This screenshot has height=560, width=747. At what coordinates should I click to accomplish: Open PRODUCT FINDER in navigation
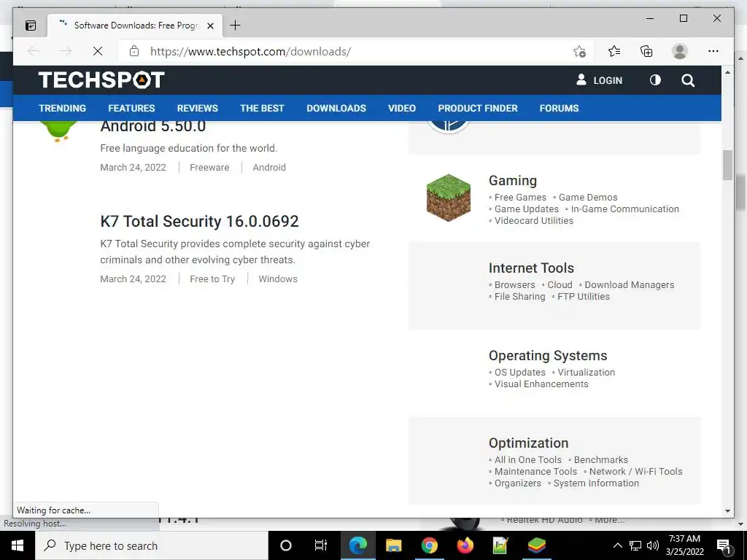tap(478, 108)
